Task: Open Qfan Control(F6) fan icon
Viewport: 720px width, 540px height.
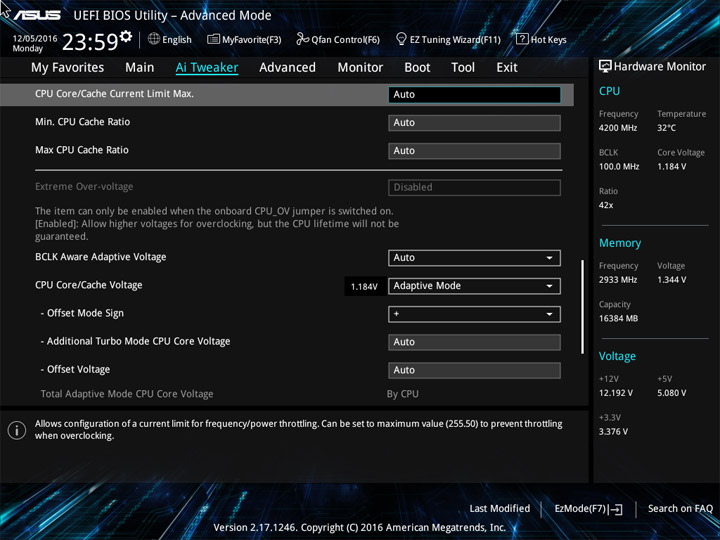Action: 302,39
